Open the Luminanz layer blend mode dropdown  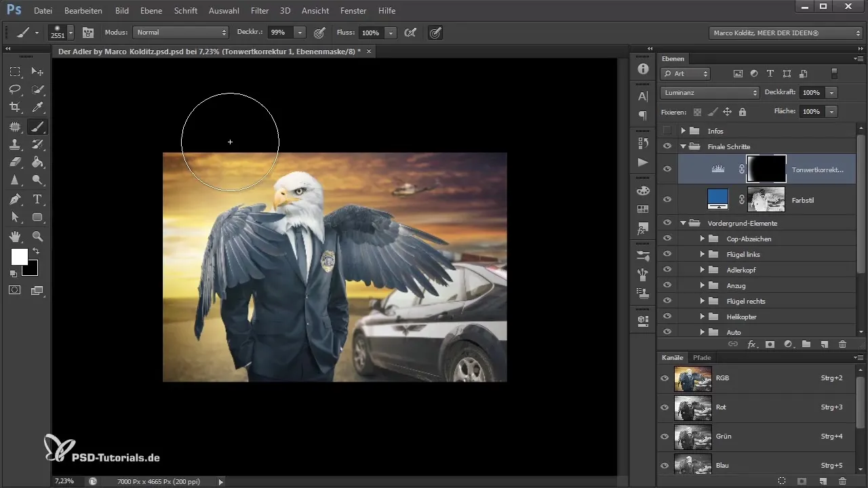(710, 92)
